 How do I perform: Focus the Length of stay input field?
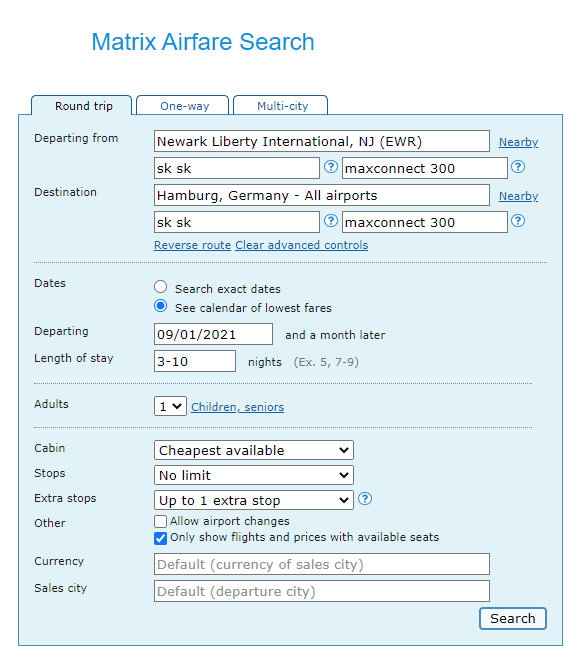[x=195, y=361]
